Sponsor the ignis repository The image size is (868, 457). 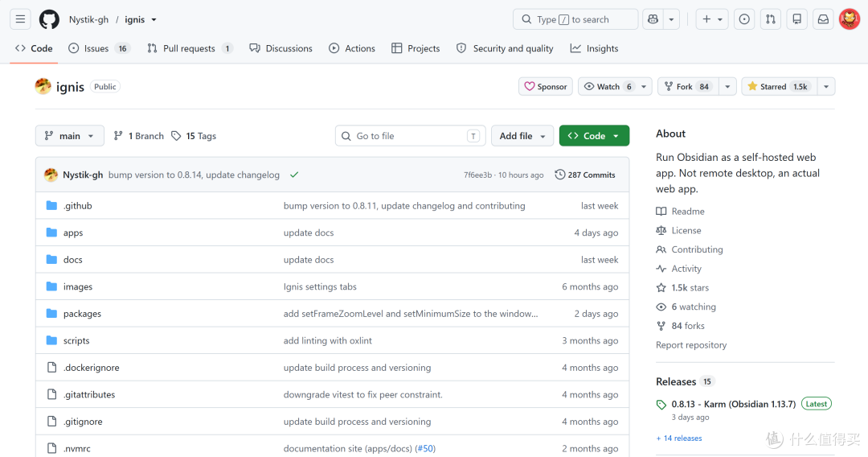click(546, 86)
